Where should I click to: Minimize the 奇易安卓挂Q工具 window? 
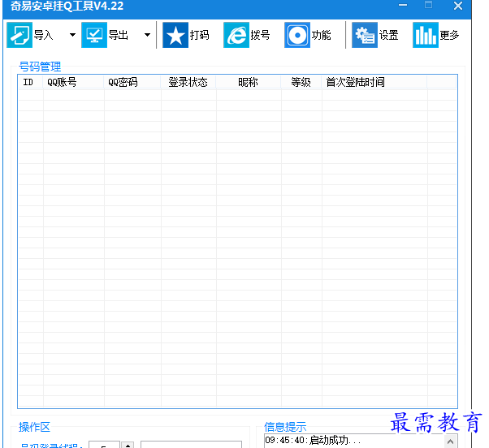403,6
